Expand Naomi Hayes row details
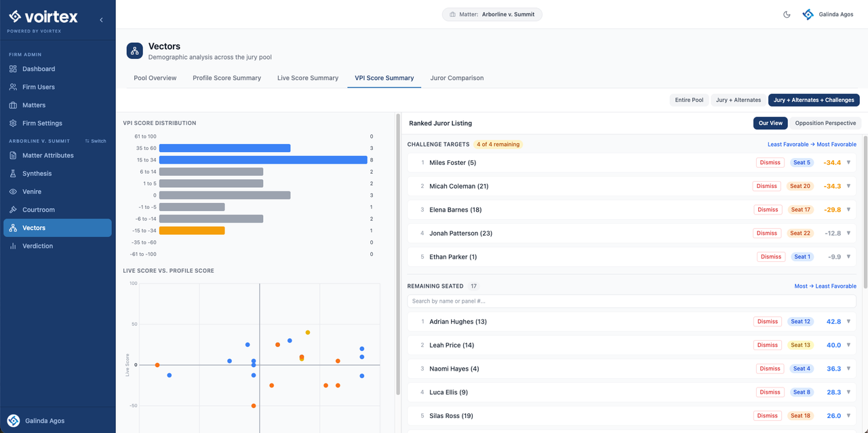Viewport: 868px width, 433px height. [848, 369]
